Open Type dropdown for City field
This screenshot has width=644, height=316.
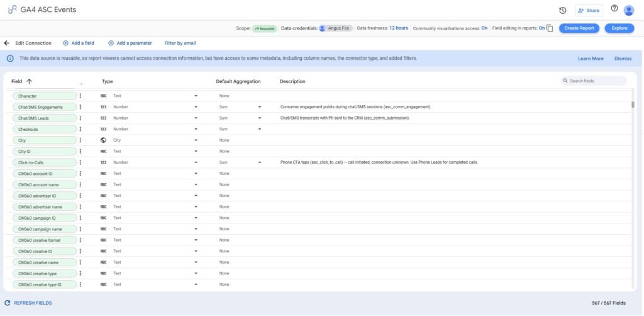tap(196, 140)
